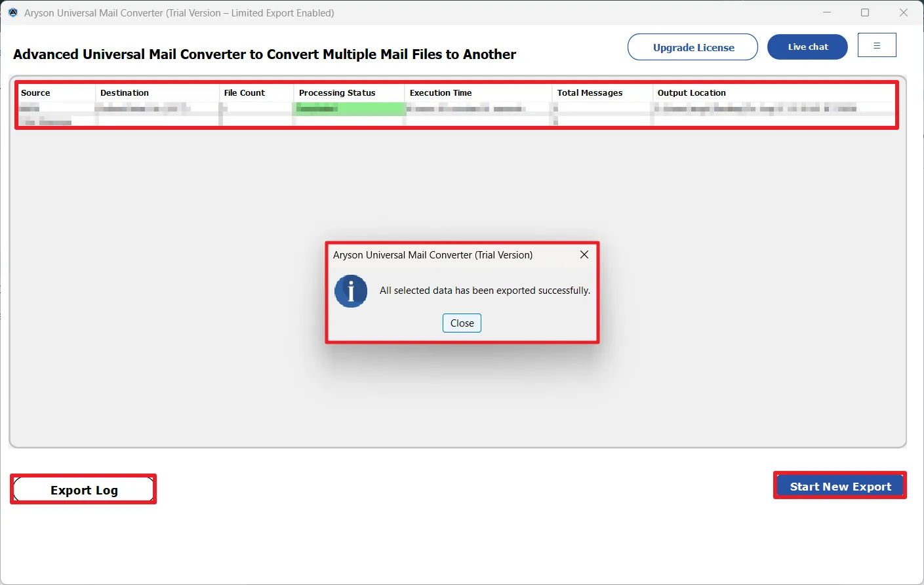This screenshot has width=924, height=585.
Task: Select the Source column header
Action: pos(56,93)
